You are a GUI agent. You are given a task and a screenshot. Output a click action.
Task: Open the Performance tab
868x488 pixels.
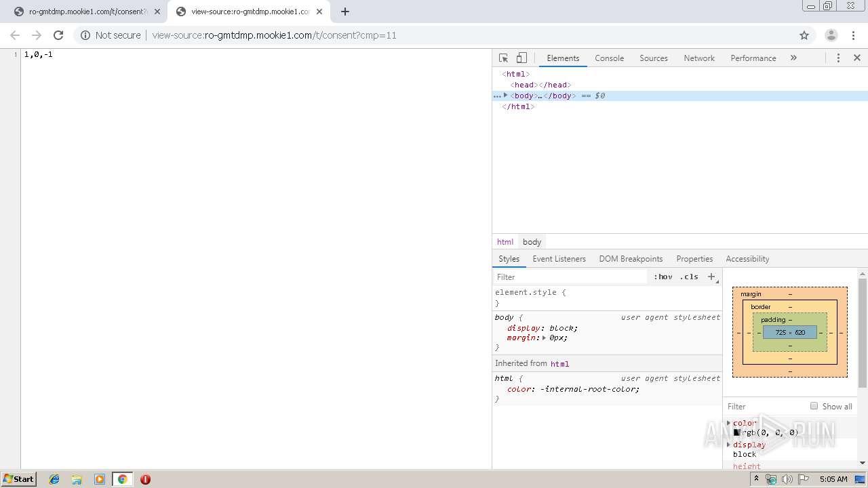[753, 58]
